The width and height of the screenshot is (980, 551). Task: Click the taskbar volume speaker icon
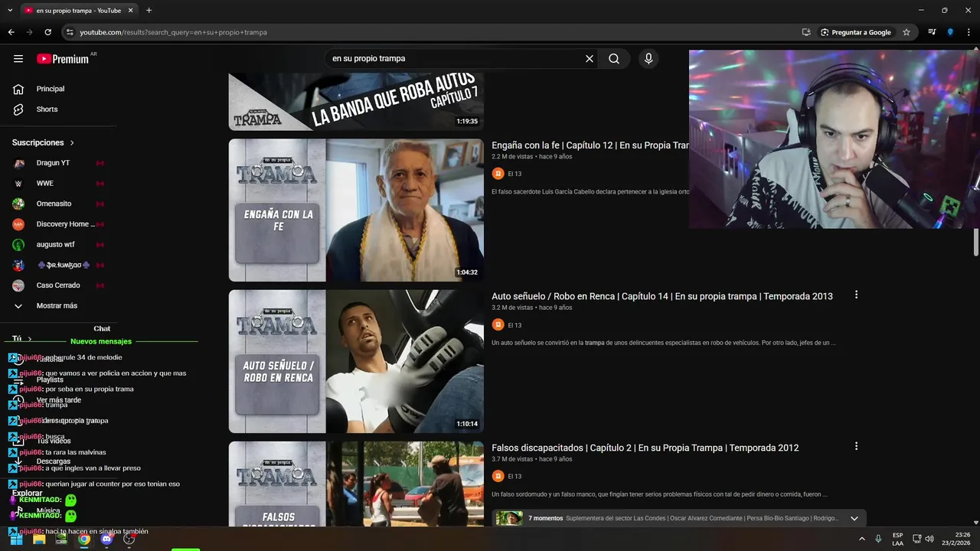[x=929, y=539]
